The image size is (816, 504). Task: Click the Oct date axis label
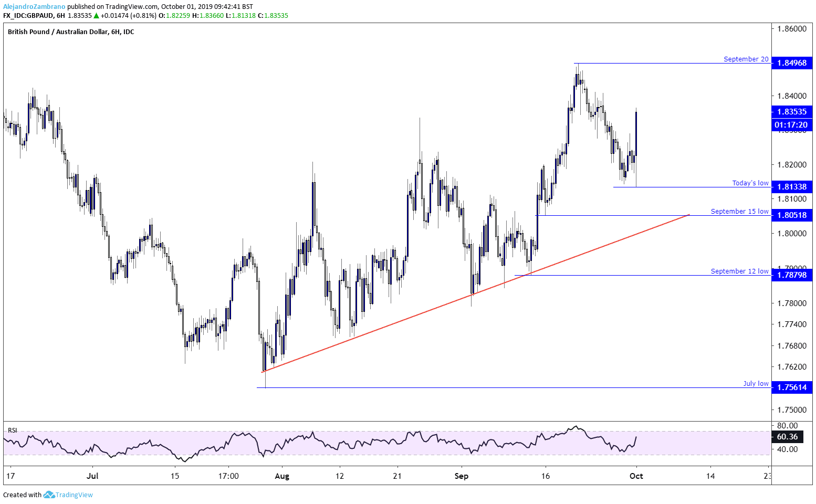pyautogui.click(x=636, y=476)
